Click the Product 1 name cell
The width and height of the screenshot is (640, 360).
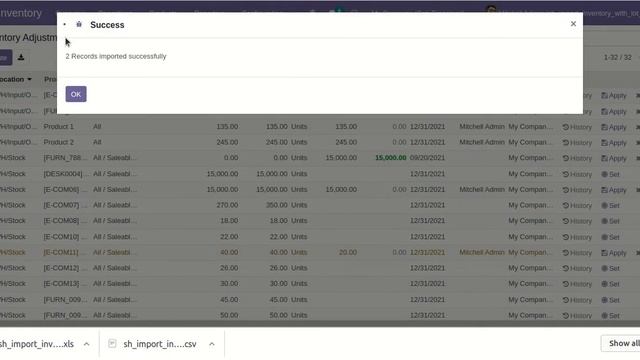(59, 127)
